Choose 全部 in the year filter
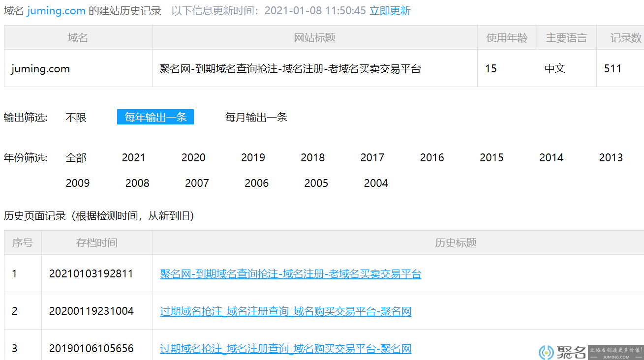The height and width of the screenshot is (360, 644). [76, 157]
